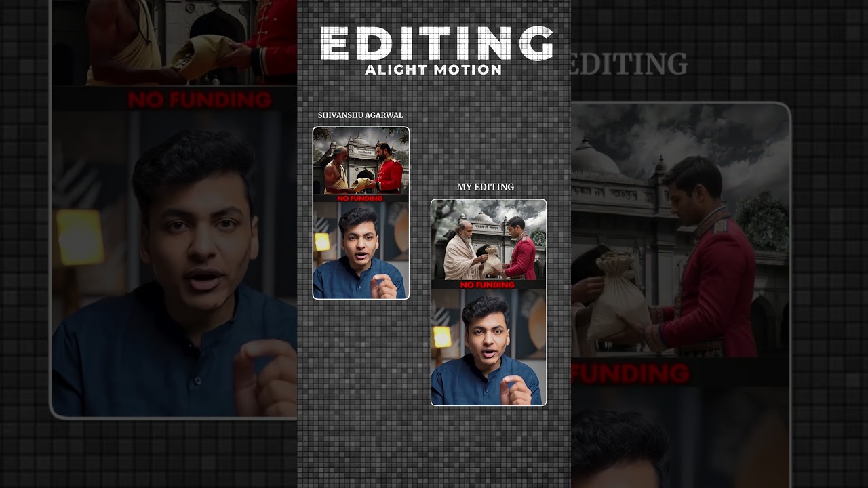The image size is (868, 488).
Task: Click the faded EDITING text at right background
Action: pos(629,64)
